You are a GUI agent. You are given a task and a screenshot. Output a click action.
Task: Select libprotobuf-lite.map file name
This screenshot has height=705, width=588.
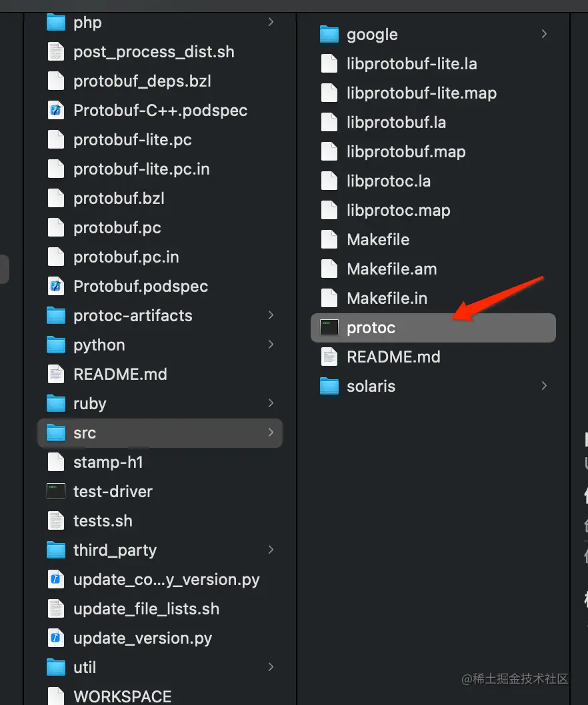click(422, 93)
